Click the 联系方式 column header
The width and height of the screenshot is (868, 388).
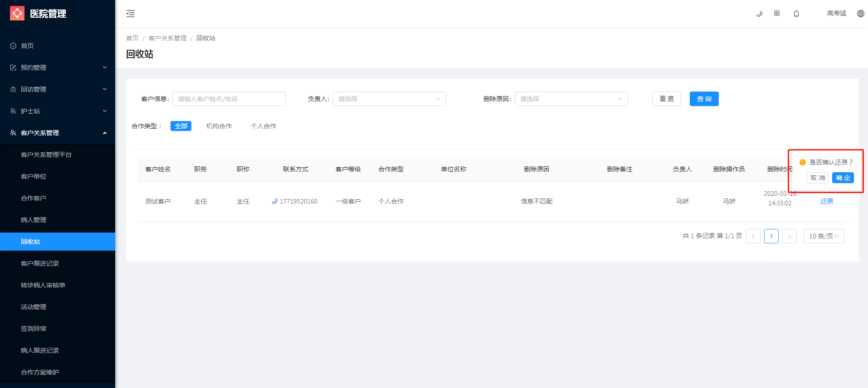296,169
